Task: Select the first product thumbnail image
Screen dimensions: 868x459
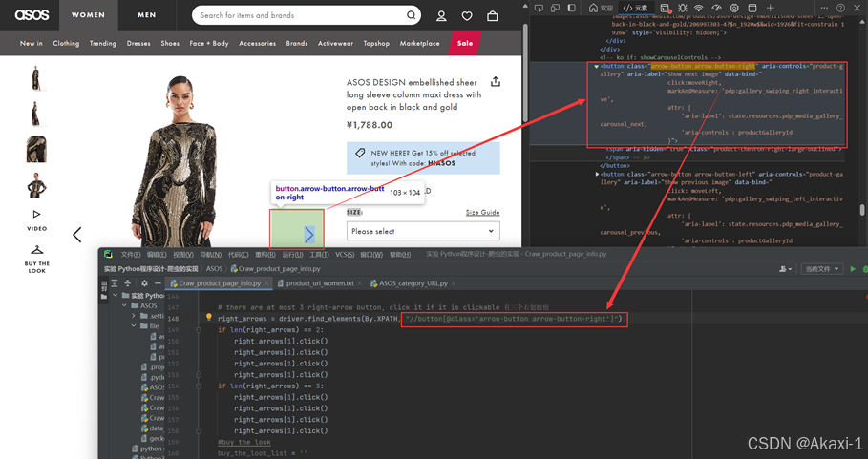Action: pyautogui.click(x=36, y=78)
